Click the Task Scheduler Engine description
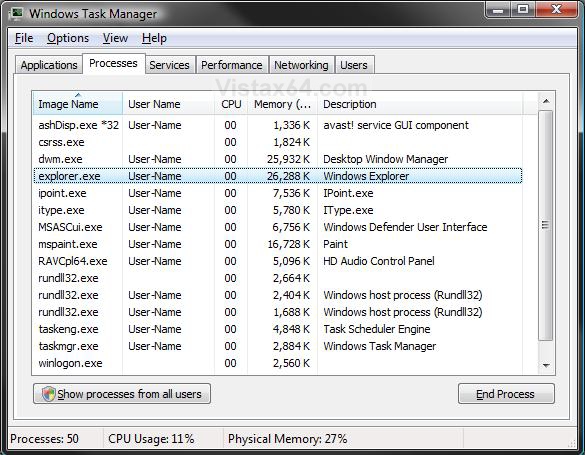Viewport: 585px width, 455px height. [x=377, y=329]
